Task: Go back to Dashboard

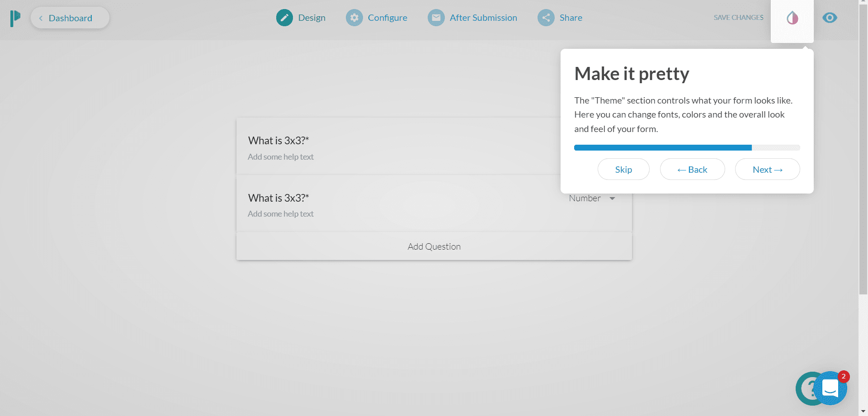Action: click(70, 18)
